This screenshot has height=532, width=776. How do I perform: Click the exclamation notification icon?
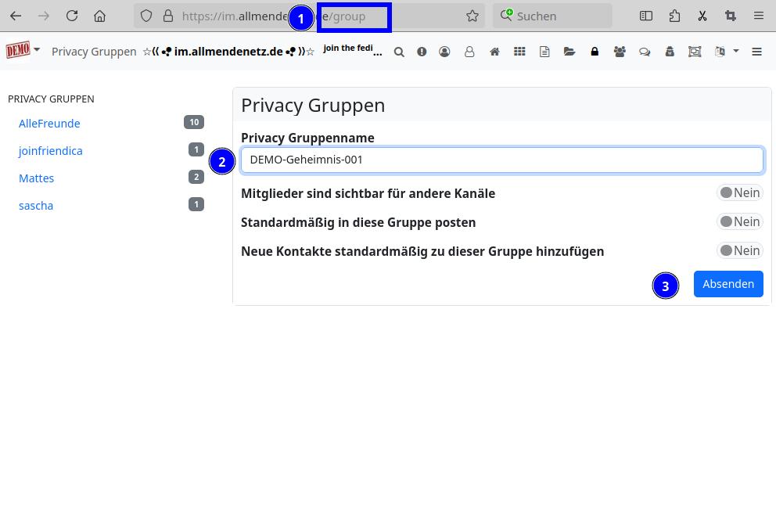click(x=422, y=52)
